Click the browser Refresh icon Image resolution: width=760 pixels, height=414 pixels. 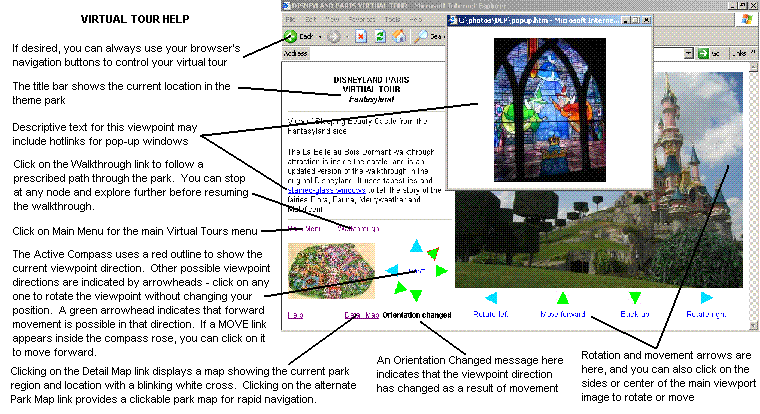(378, 35)
